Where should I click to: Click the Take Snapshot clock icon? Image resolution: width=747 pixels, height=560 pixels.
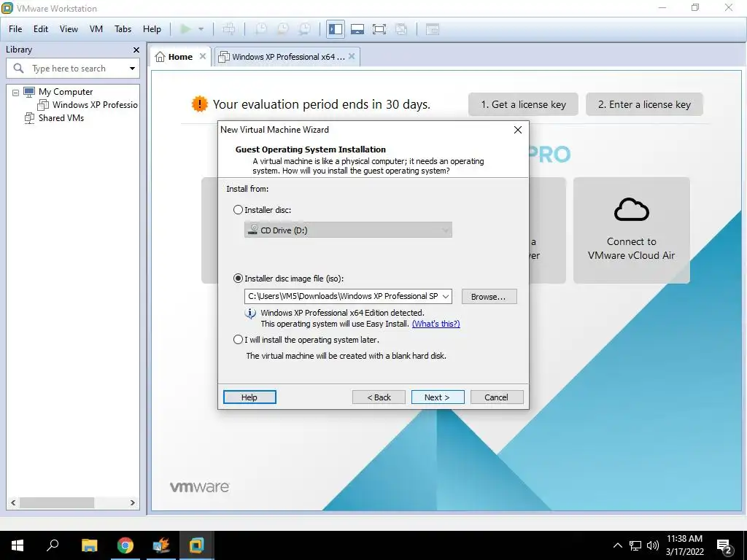260,29
